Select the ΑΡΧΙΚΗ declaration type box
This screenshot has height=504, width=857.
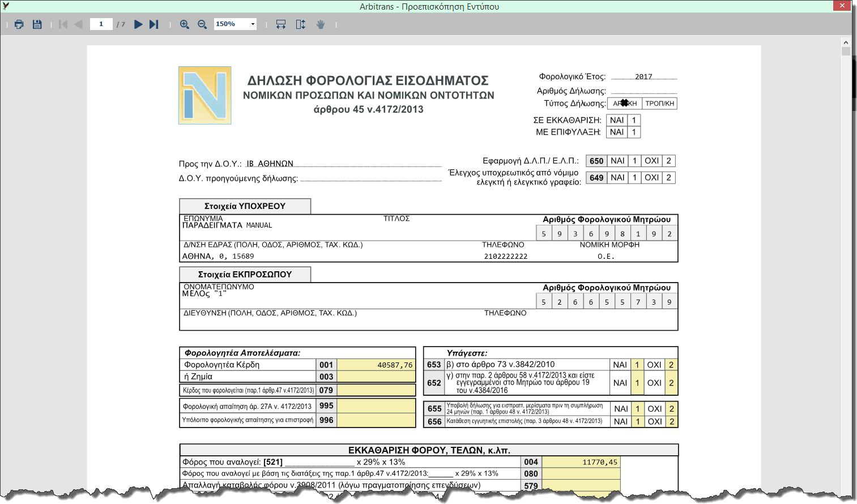click(625, 104)
